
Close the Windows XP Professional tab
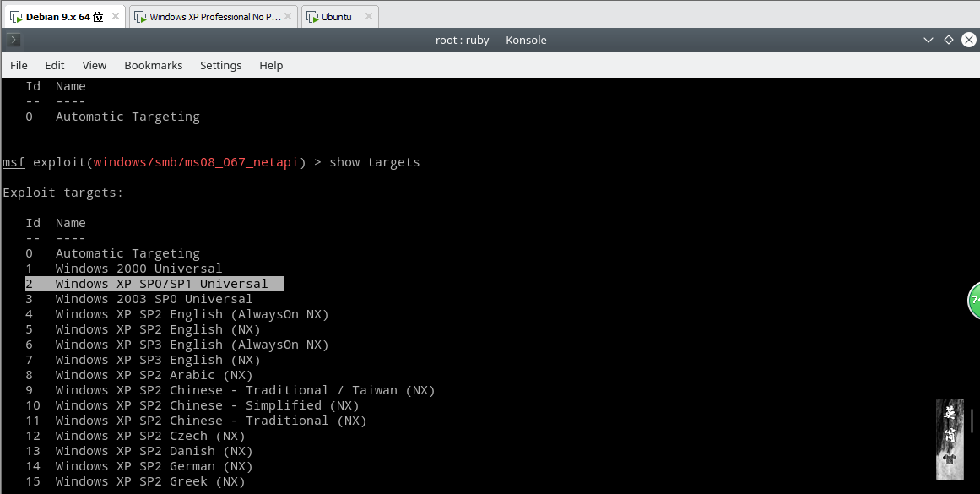pyautogui.click(x=288, y=16)
